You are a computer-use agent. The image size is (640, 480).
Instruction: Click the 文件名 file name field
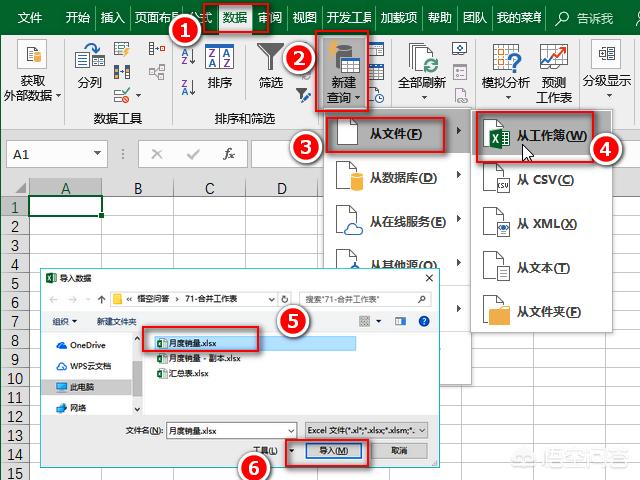(231, 431)
